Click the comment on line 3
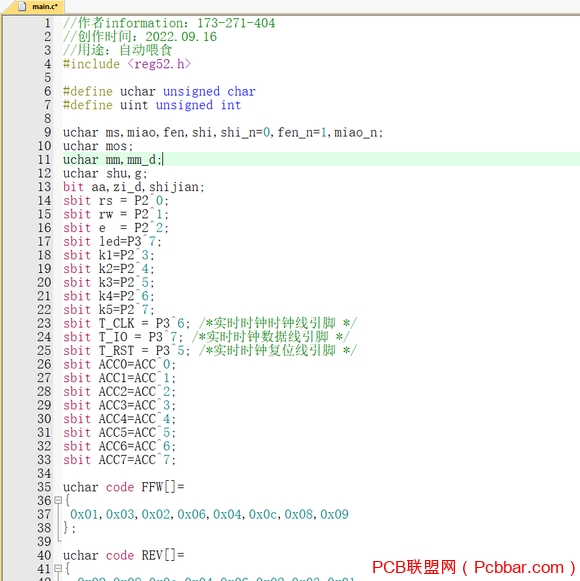The height and width of the screenshot is (581, 580). (x=117, y=50)
